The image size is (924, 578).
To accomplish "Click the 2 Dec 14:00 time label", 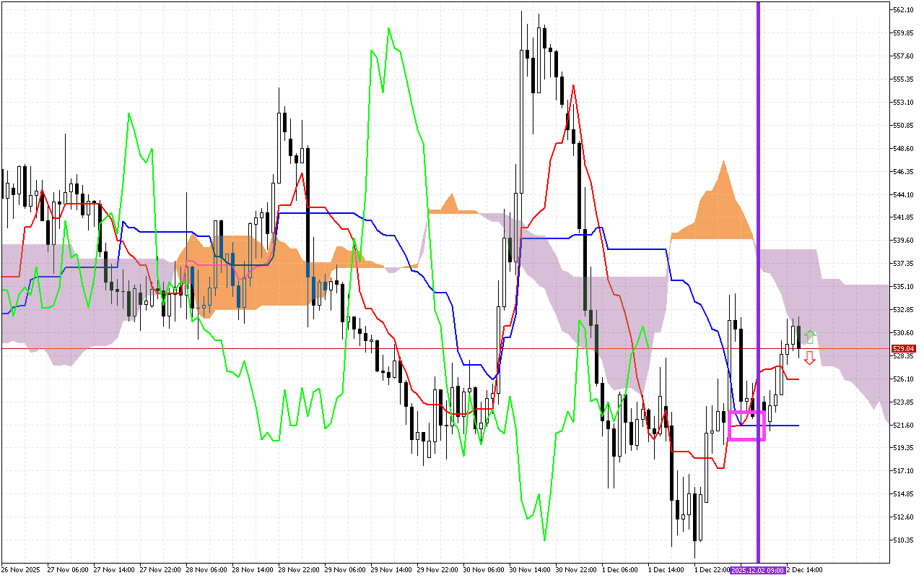I will click(803, 569).
